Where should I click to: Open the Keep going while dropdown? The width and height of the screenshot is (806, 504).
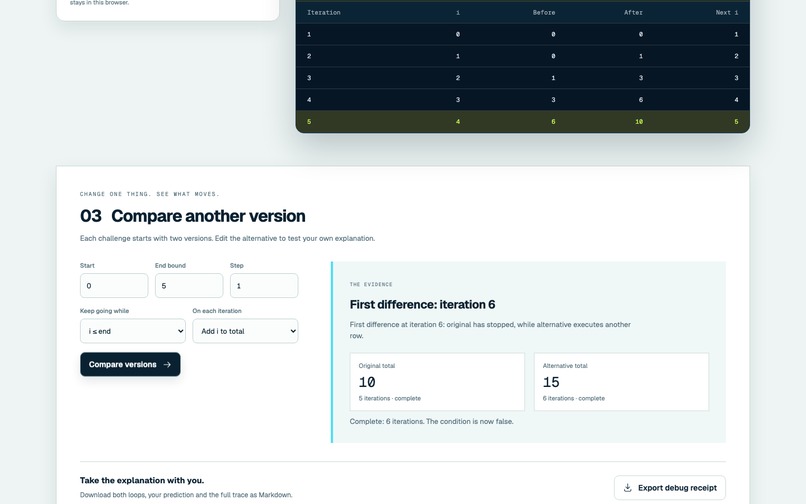133,331
